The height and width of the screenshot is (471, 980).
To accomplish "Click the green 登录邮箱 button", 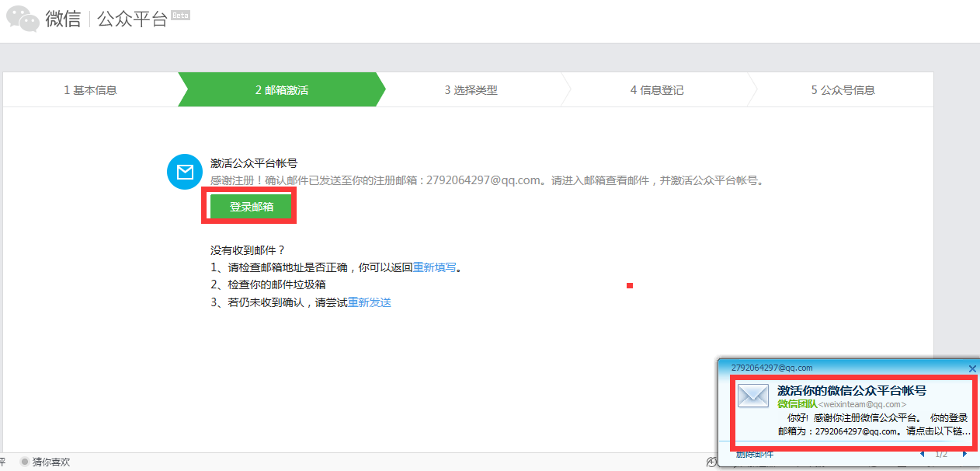I will tap(252, 207).
